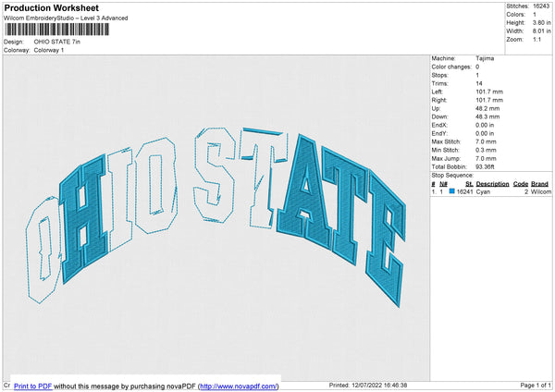The width and height of the screenshot is (555, 392).
Task: Click the Cyan description text
Action: coord(483,191)
